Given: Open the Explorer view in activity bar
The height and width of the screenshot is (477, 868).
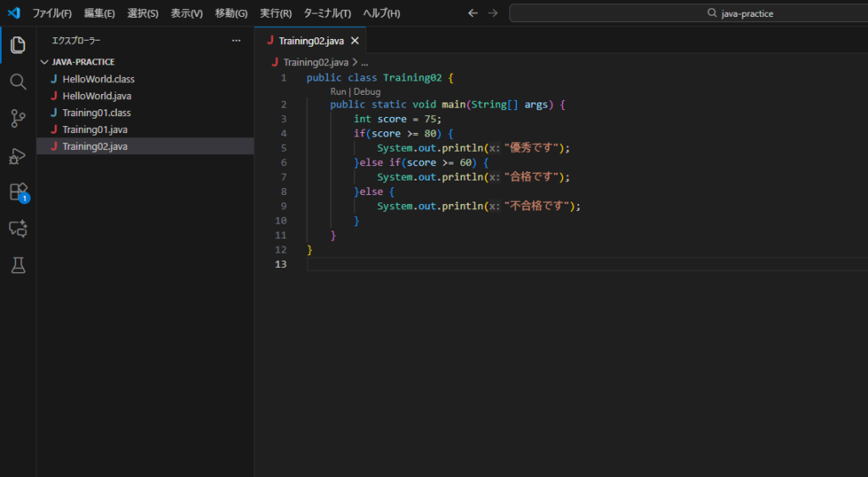Looking at the screenshot, I should coord(18,45).
